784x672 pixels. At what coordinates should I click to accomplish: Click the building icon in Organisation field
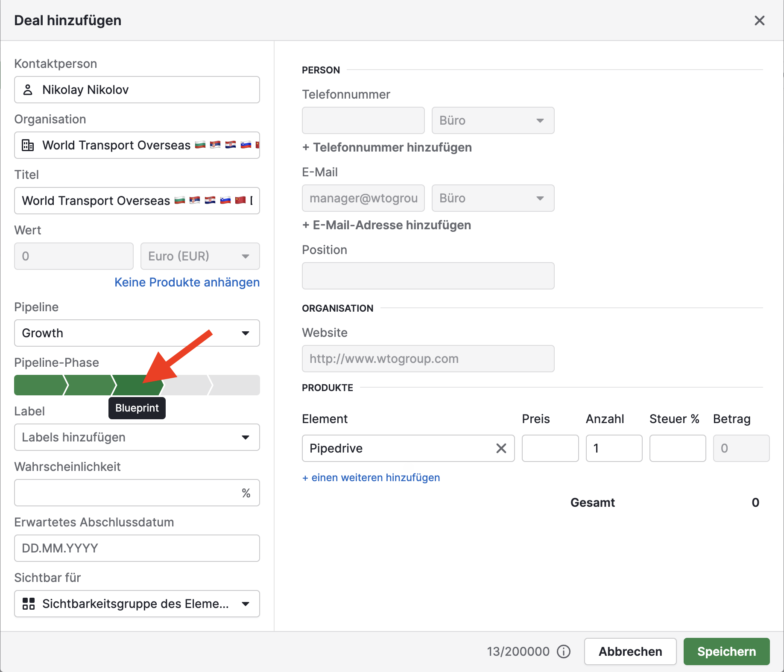point(28,145)
